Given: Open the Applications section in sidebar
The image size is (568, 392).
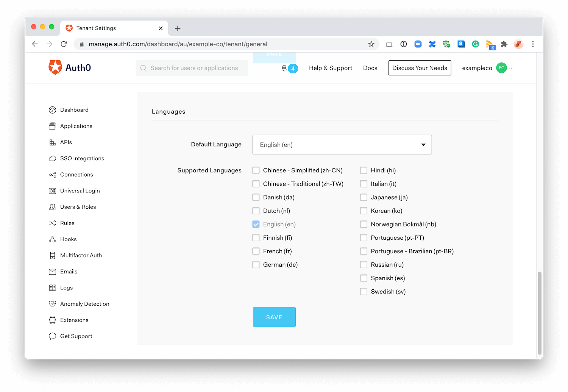Looking at the screenshot, I should point(76,126).
